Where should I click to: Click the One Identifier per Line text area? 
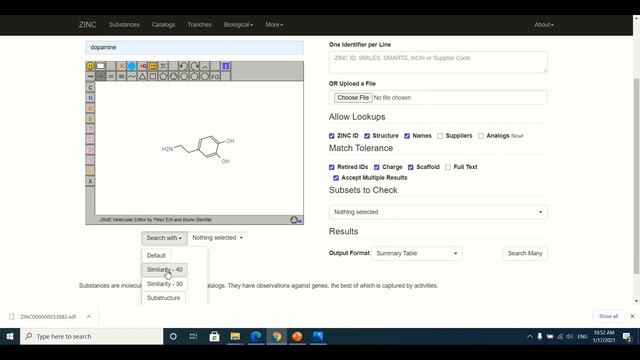point(438,62)
